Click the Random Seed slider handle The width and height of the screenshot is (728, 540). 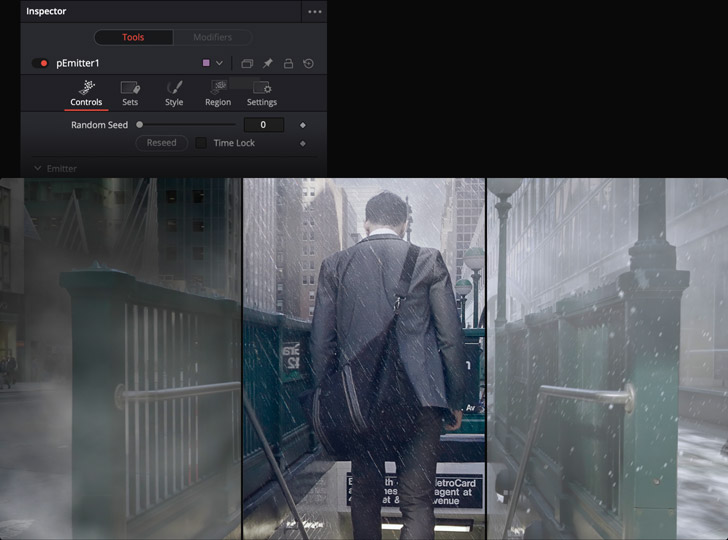140,125
